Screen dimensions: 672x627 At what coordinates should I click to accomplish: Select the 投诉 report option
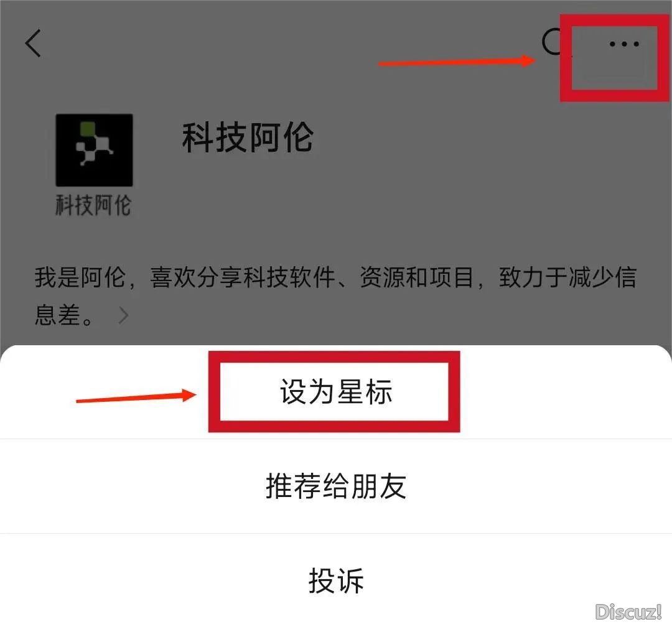(335, 581)
